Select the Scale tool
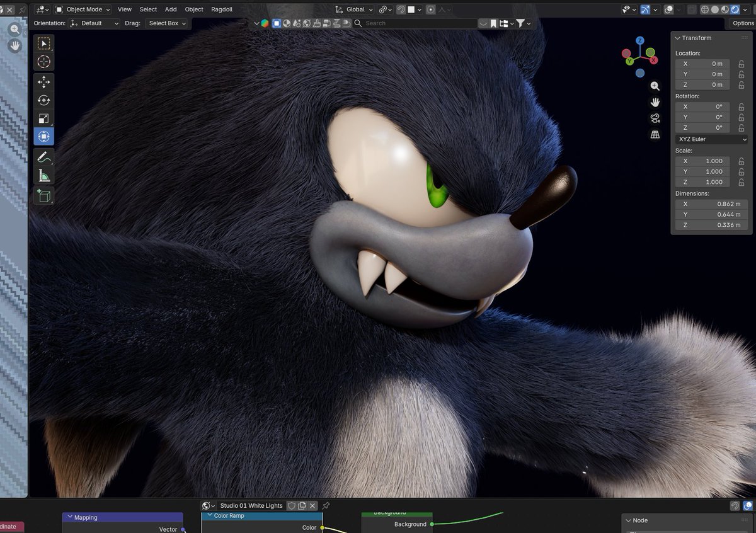Image resolution: width=756 pixels, height=533 pixels. [43, 118]
